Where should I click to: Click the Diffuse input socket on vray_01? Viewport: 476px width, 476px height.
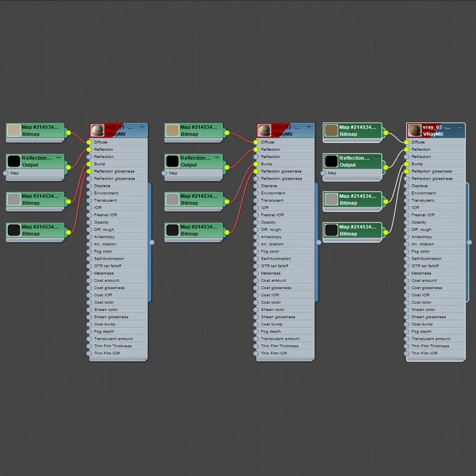pos(89,142)
